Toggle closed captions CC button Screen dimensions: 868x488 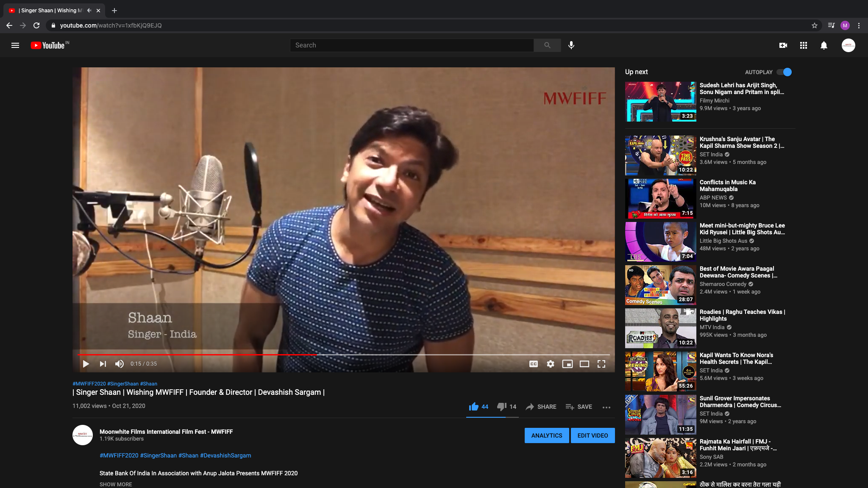[534, 364]
